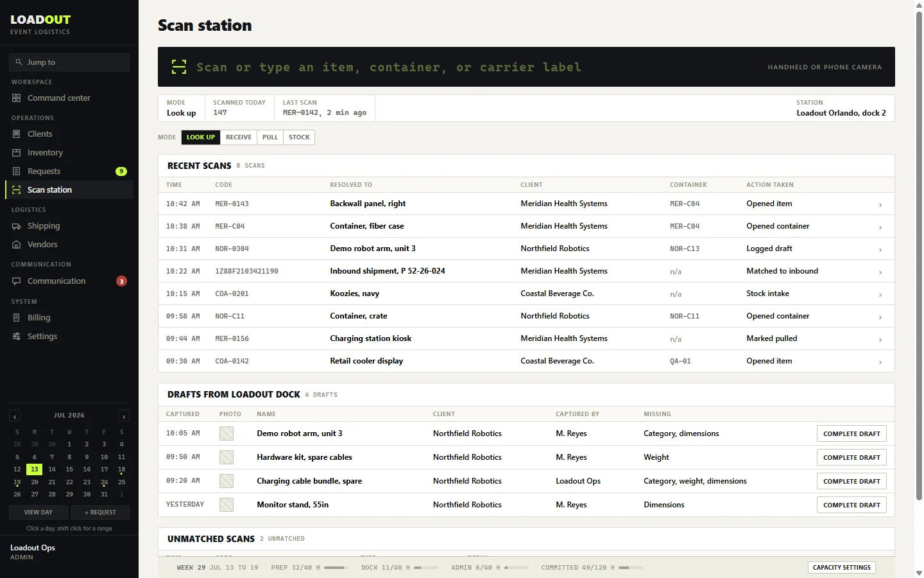Click the scan frame icon in scan bar

pos(179,67)
